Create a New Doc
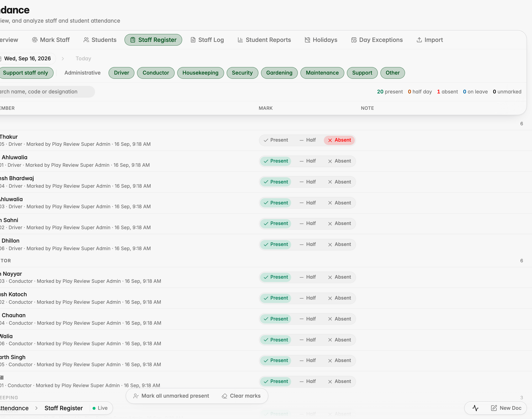The width and height of the screenshot is (532, 419). (x=506, y=408)
